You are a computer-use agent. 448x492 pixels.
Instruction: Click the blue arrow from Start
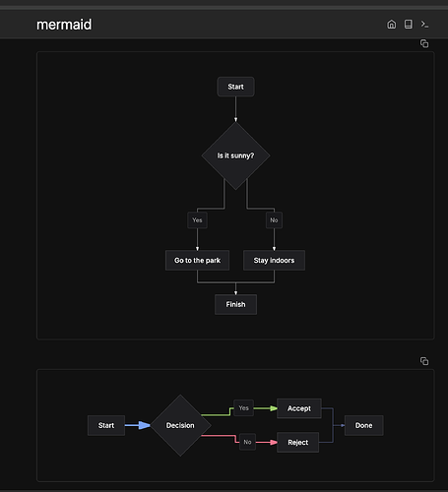(x=138, y=425)
